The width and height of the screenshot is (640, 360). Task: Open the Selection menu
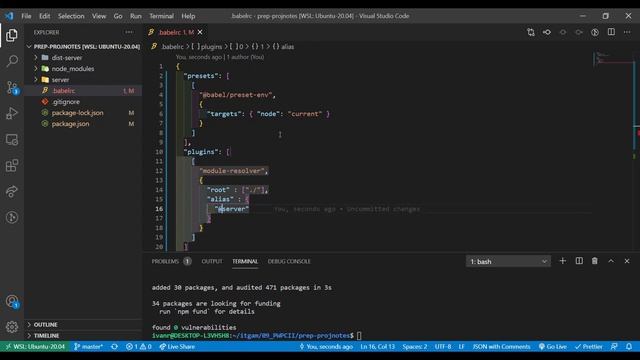point(71,16)
